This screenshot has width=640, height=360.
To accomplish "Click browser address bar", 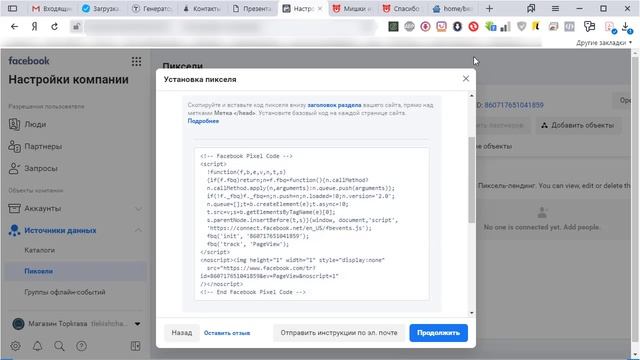I will click(x=229, y=27).
